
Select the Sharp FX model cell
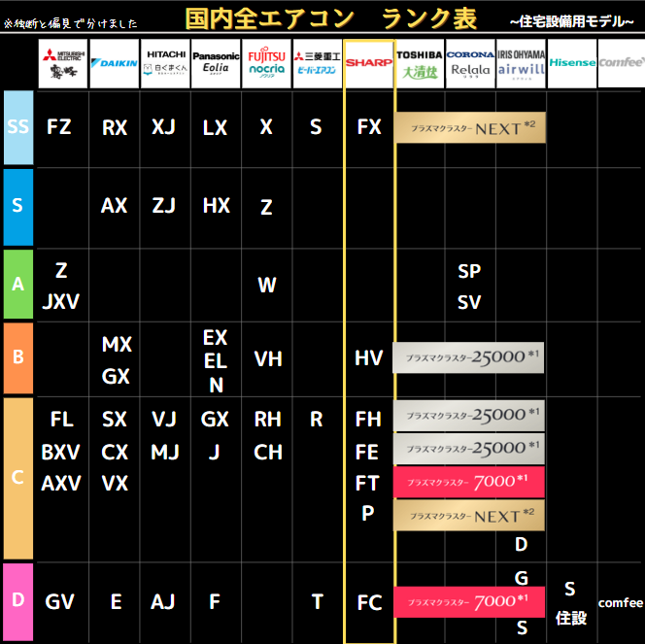pyautogui.click(x=369, y=127)
